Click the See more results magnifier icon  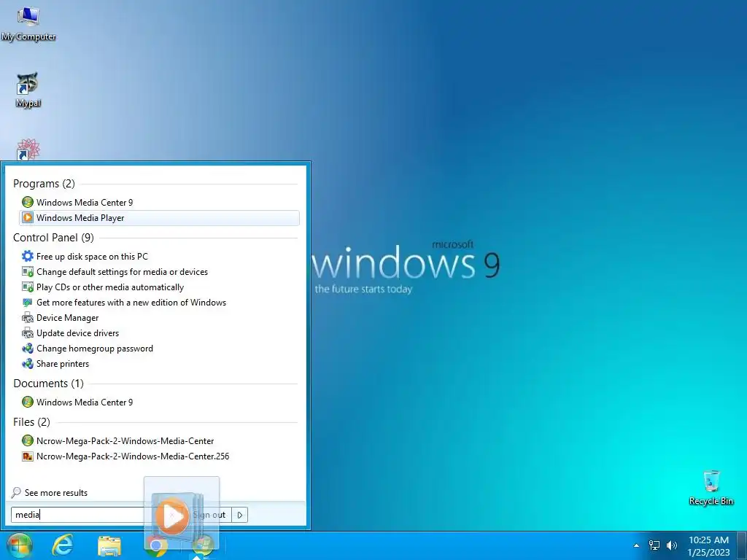tap(16, 493)
